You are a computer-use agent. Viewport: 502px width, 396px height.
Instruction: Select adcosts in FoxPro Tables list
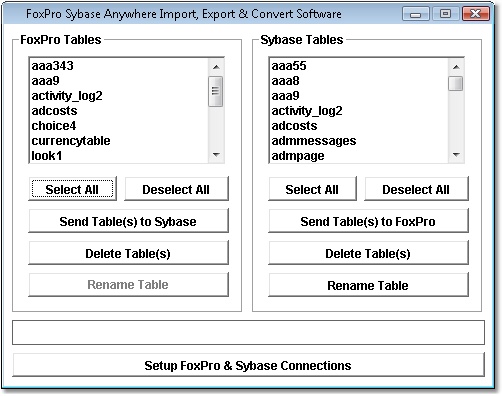[x=119, y=111]
